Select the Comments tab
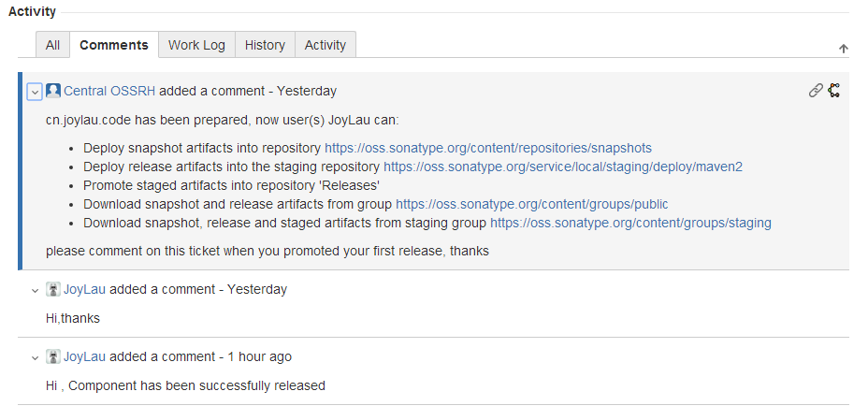Screen dimensions: 868x406 pos(114,45)
